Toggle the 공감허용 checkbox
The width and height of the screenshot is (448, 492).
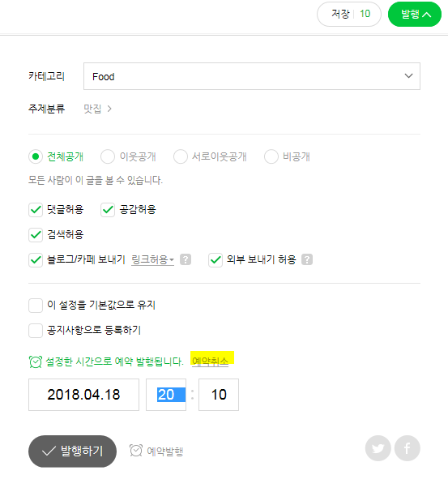[x=108, y=209]
